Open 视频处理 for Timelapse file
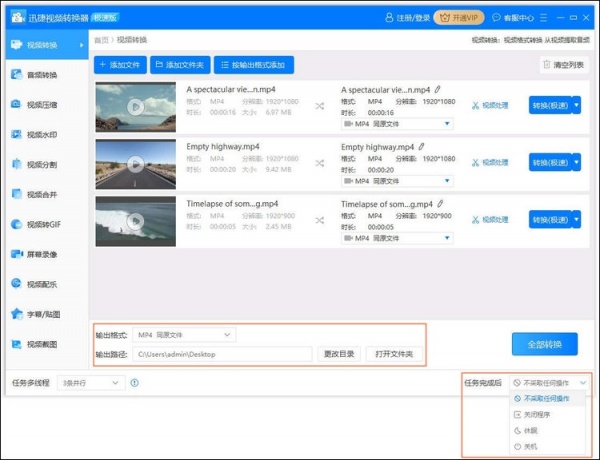The width and height of the screenshot is (600, 460). click(x=490, y=219)
